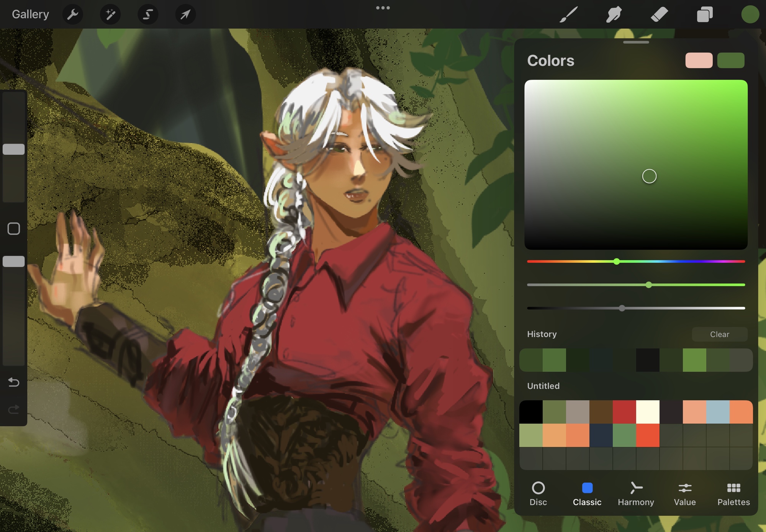Switch to the Disc color tab
The width and height of the screenshot is (766, 532).
tap(538, 494)
